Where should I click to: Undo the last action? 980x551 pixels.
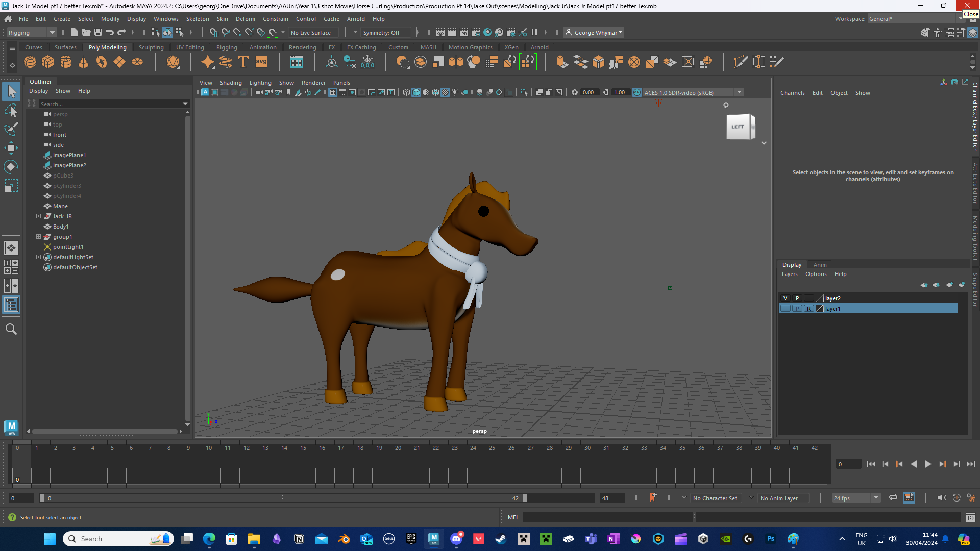click(x=110, y=32)
